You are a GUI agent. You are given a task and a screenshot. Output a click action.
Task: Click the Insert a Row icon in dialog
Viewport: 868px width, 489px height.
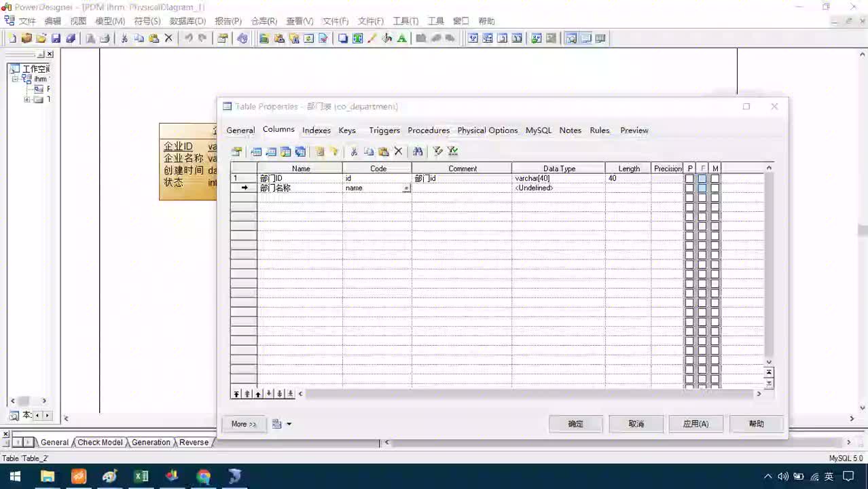pyautogui.click(x=256, y=151)
